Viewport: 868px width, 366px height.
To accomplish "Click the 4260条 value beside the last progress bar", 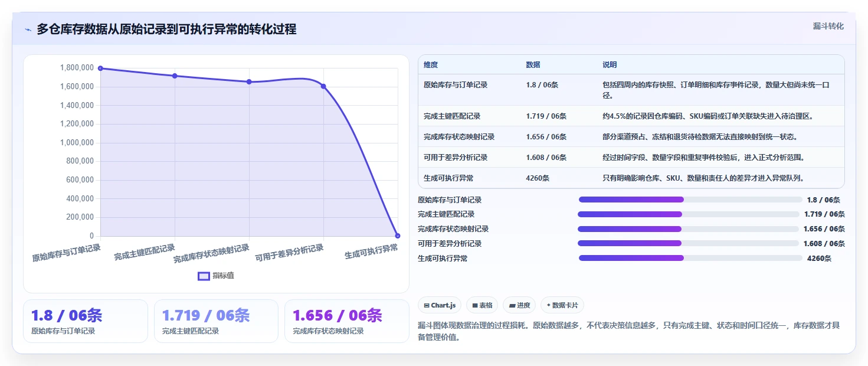I will (x=819, y=258).
